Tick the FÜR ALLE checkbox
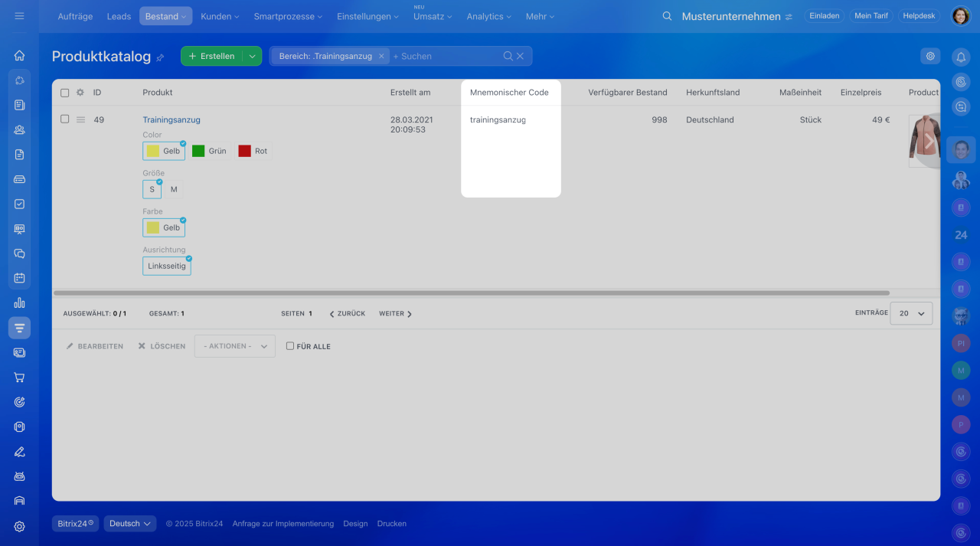 click(290, 346)
